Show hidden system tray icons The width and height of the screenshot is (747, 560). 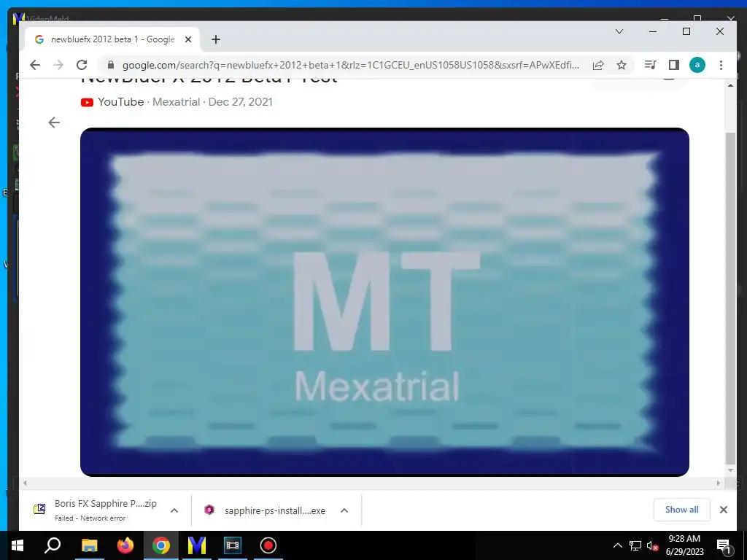617,545
